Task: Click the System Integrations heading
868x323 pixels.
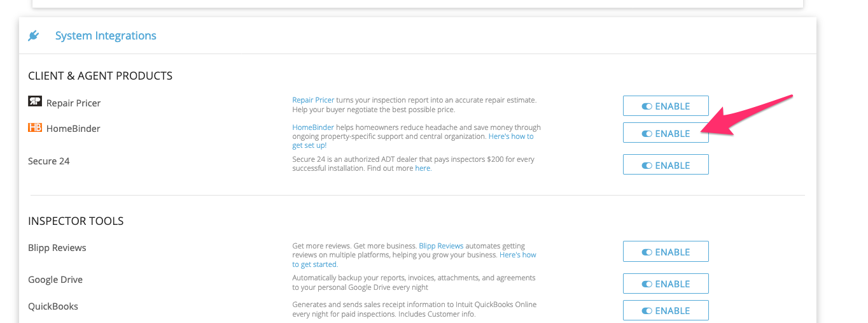Action: tap(106, 36)
